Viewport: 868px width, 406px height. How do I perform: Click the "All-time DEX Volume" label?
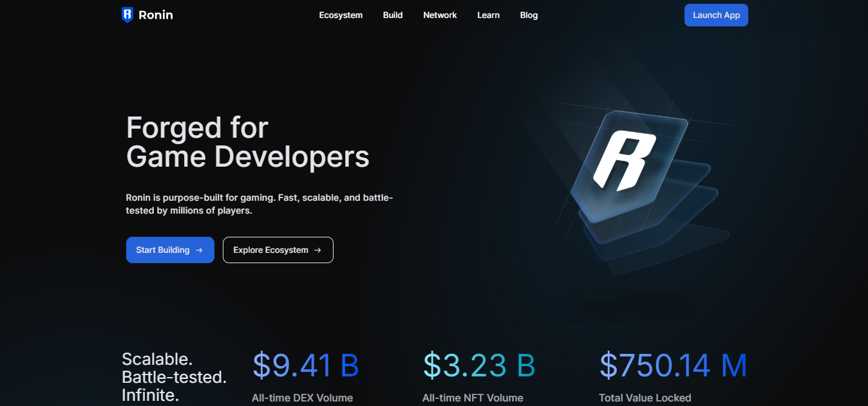(x=302, y=398)
